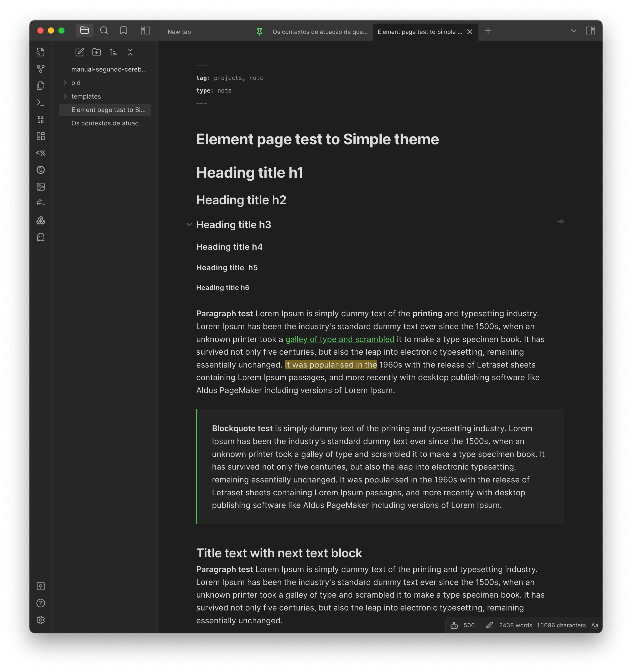Switch to Os contextos de atuação tab
Screen dimensions: 632x672
click(x=320, y=32)
